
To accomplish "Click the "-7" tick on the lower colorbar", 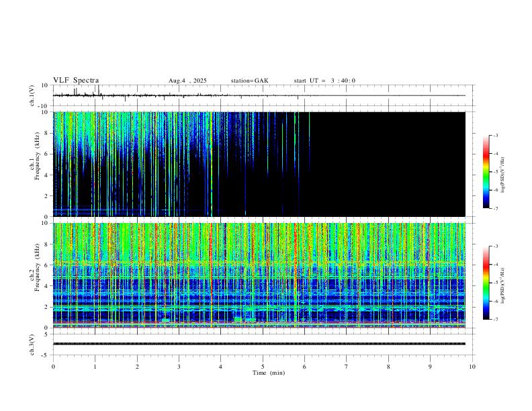I will (496, 320).
